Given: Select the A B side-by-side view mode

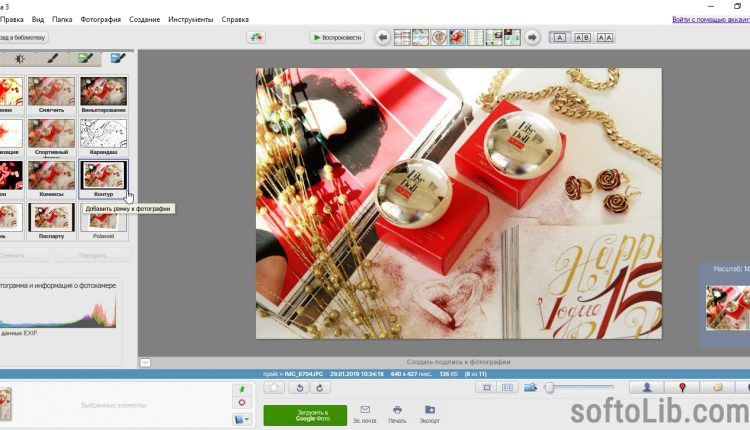Looking at the screenshot, I should pos(582,37).
